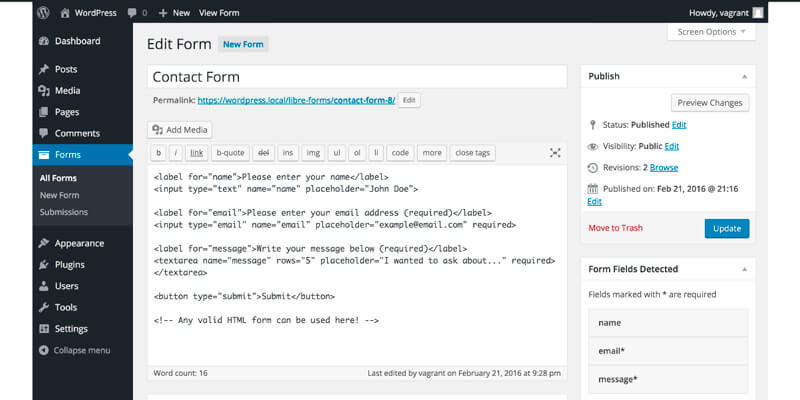
Task: Open Submissions under the Forms menu
Action: pyautogui.click(x=64, y=212)
